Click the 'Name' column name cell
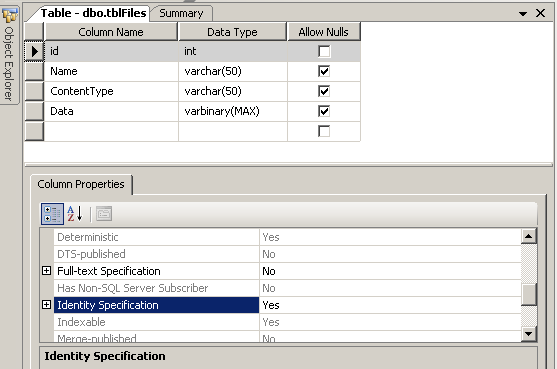The width and height of the screenshot is (557, 369). point(111,71)
